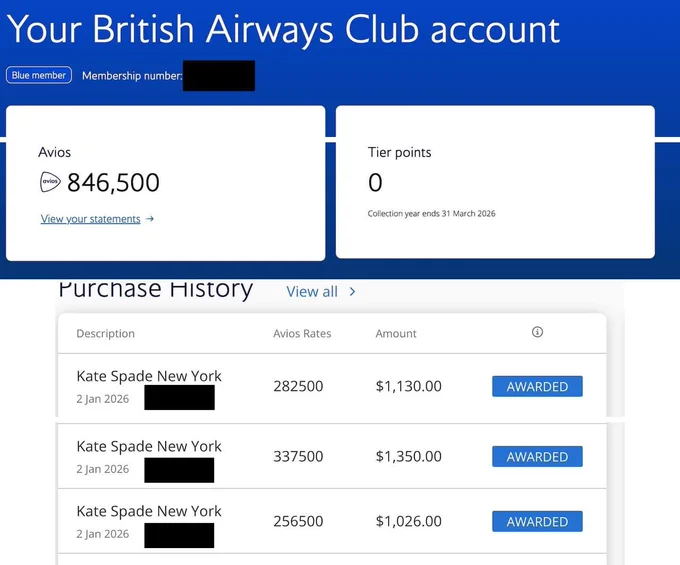
Task: Open View your statements link
Action: 91,219
